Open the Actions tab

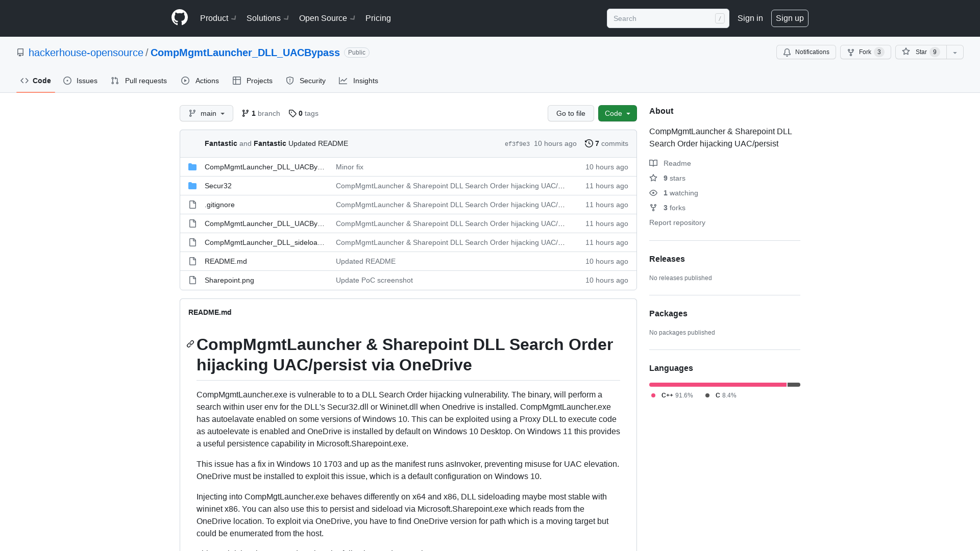tap(200, 81)
